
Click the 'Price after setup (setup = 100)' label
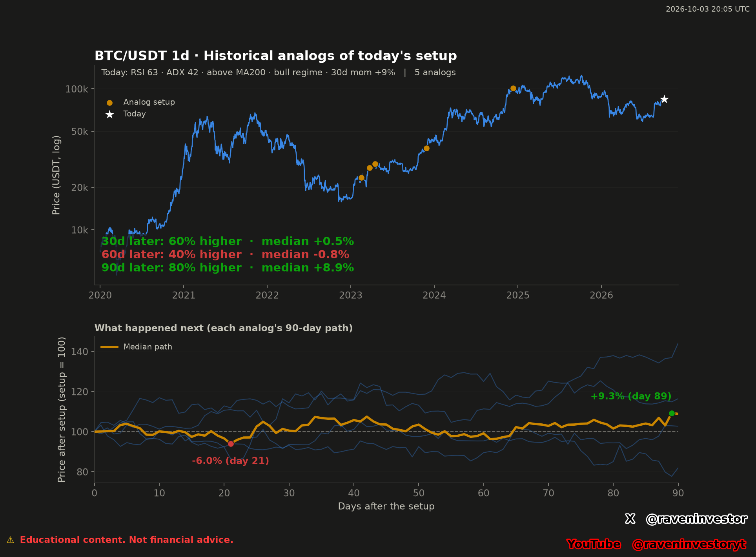click(62, 410)
